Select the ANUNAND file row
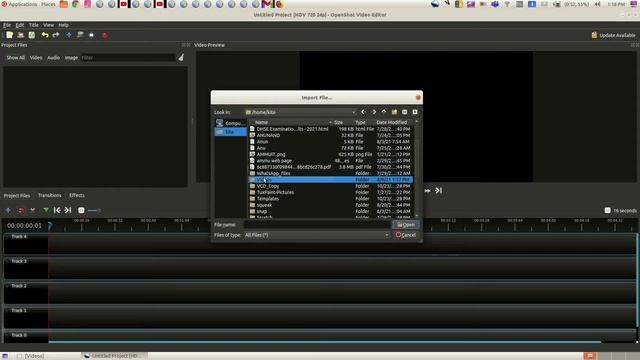This screenshot has height=360, width=640. (x=331, y=135)
